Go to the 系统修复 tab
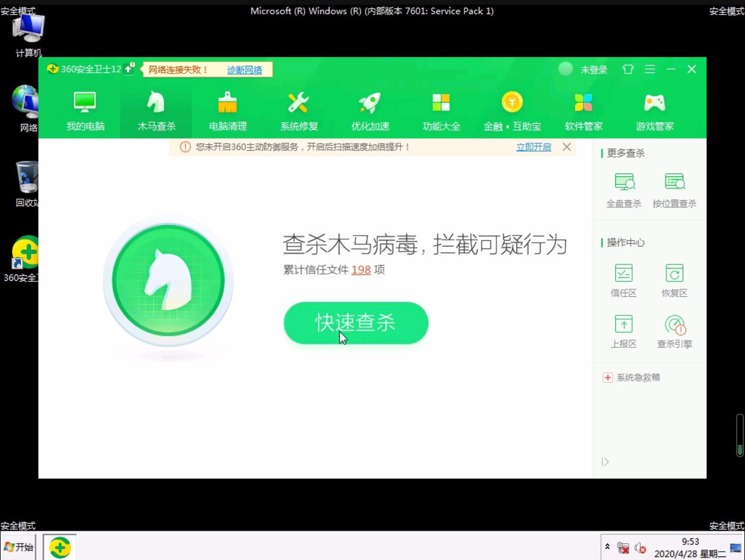 tap(298, 111)
